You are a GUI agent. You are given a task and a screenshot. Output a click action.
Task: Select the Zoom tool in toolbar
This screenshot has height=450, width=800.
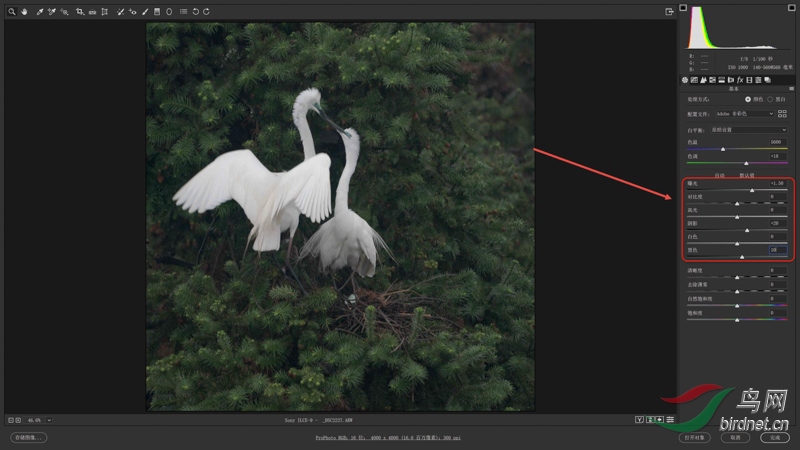pyautogui.click(x=12, y=12)
